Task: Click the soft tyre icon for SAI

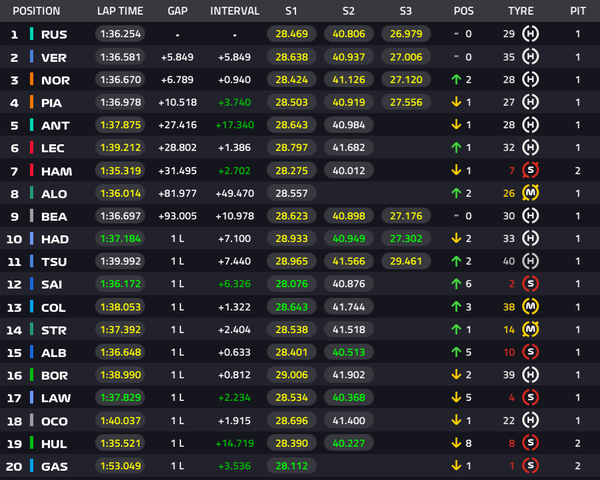Action: pyautogui.click(x=530, y=284)
